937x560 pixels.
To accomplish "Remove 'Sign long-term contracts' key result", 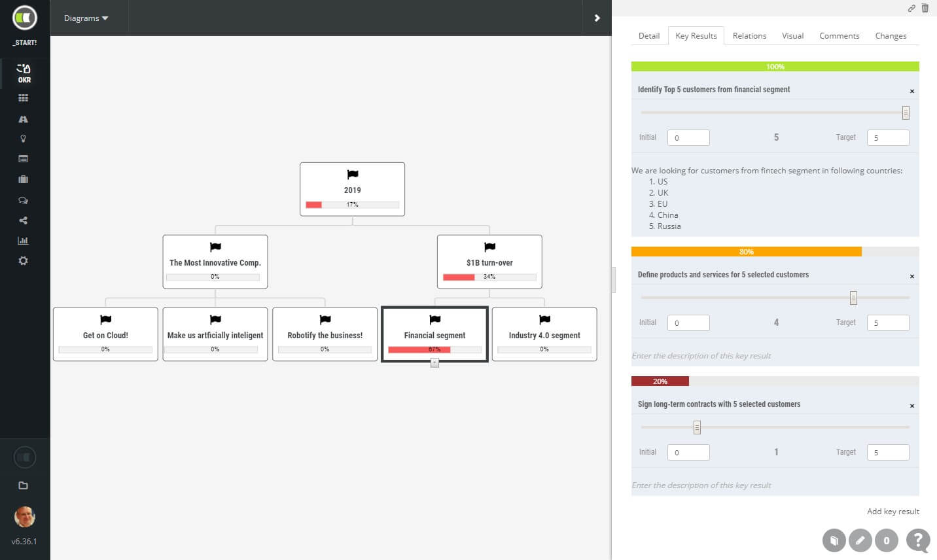I will tap(912, 406).
